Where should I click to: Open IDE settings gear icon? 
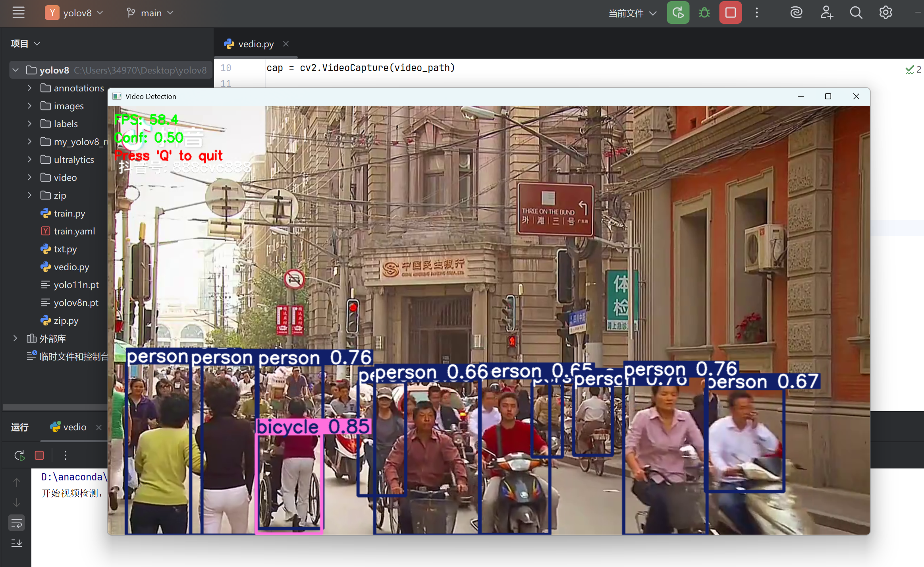(x=885, y=13)
